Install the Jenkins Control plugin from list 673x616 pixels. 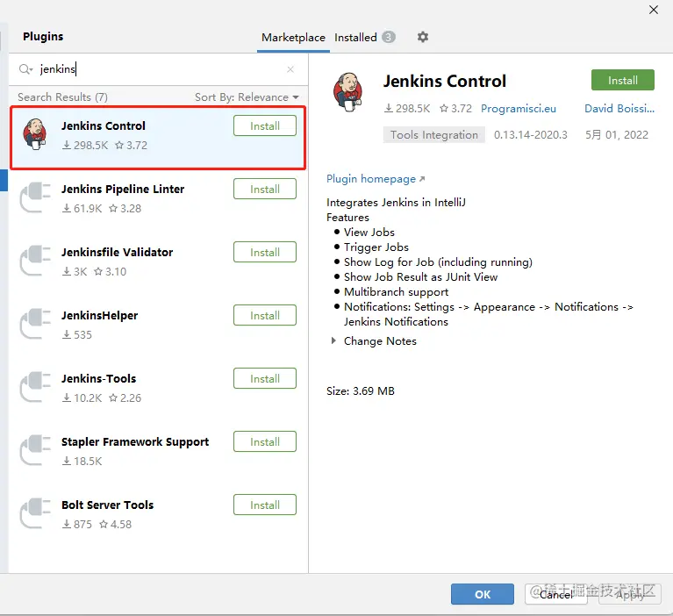pyautogui.click(x=265, y=125)
